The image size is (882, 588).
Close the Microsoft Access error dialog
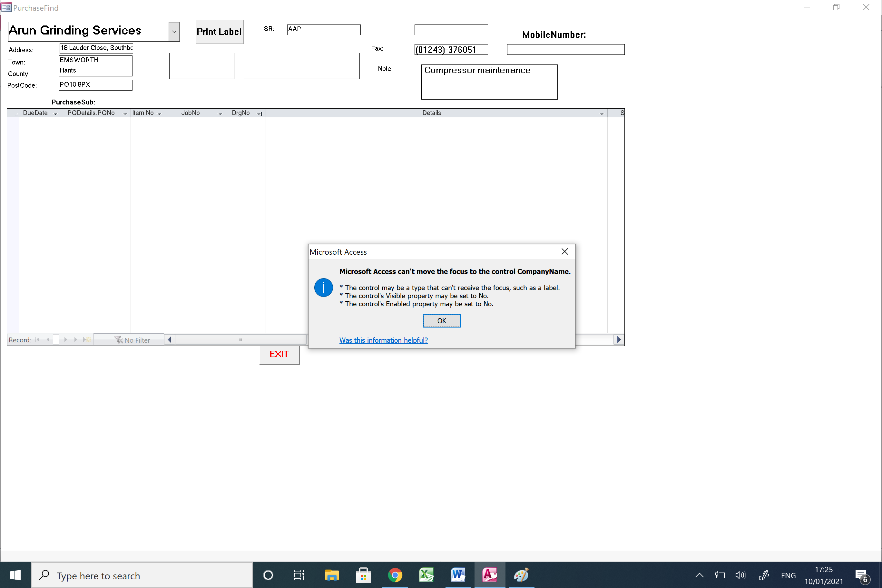tap(564, 252)
